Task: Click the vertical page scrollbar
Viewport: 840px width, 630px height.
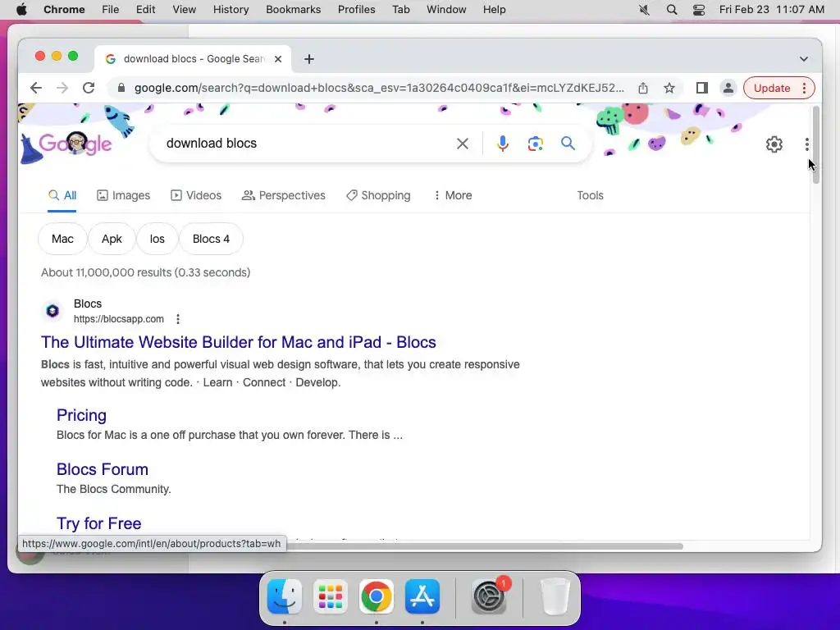Action: coord(816,144)
